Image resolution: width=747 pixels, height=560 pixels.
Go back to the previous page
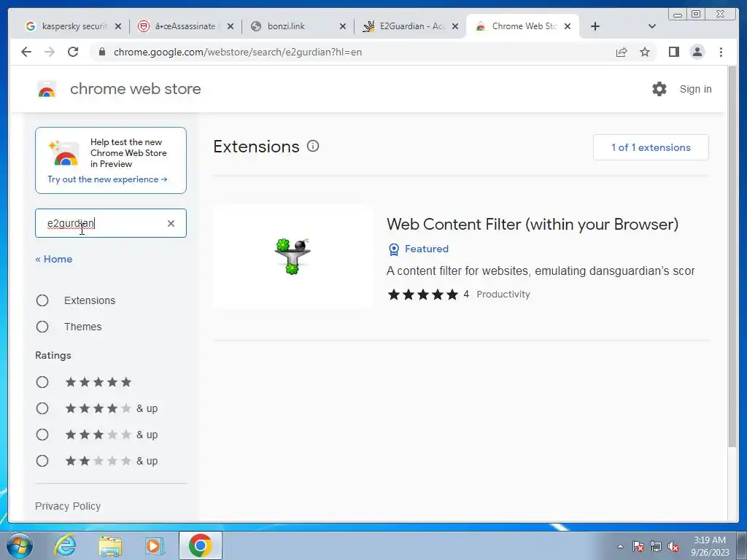(26, 52)
